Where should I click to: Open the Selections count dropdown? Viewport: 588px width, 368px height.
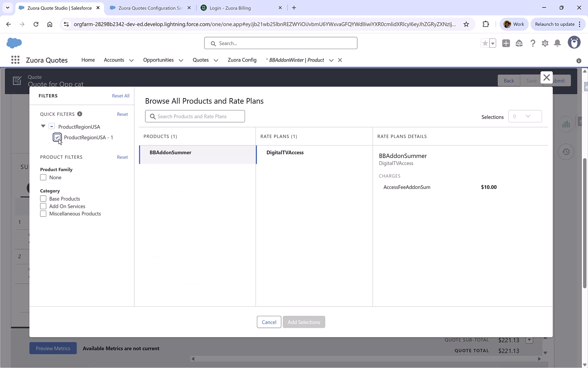(x=525, y=116)
